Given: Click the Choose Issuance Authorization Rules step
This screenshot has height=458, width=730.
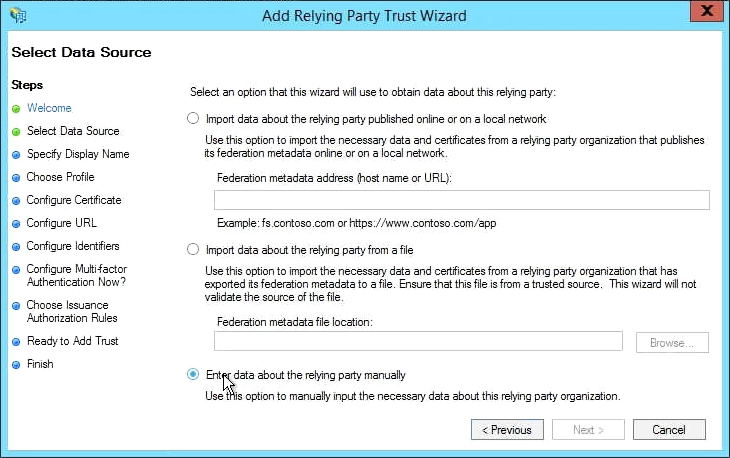Looking at the screenshot, I should coord(72,311).
